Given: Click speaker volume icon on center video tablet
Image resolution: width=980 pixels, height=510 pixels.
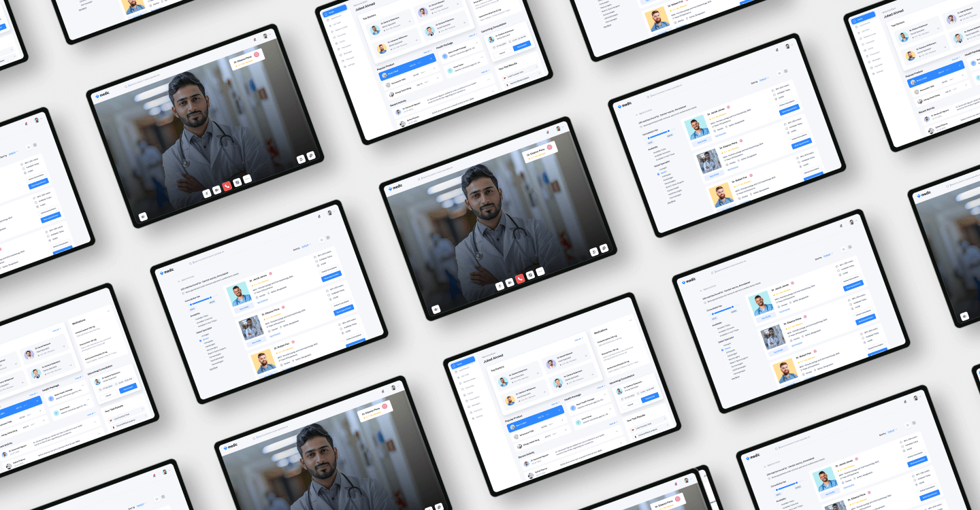Looking at the screenshot, I should click(x=436, y=309).
